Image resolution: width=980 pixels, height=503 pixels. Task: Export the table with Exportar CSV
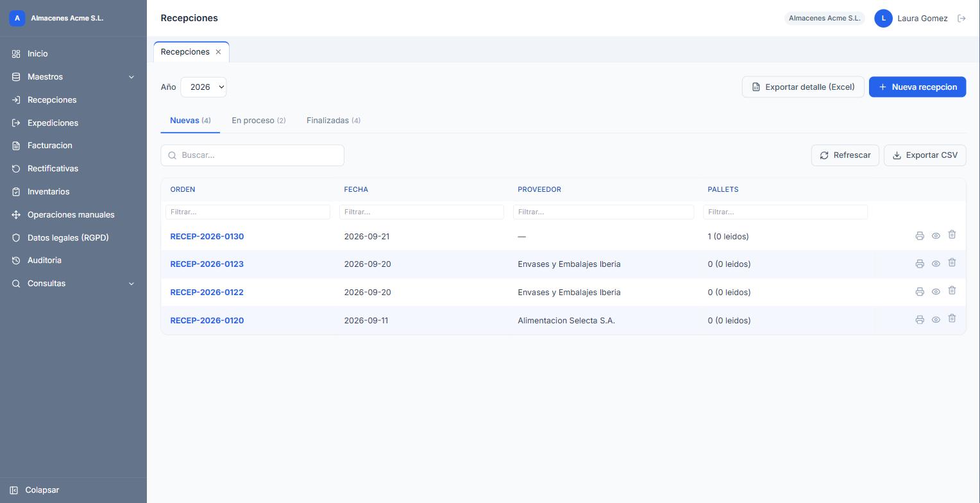(x=925, y=155)
